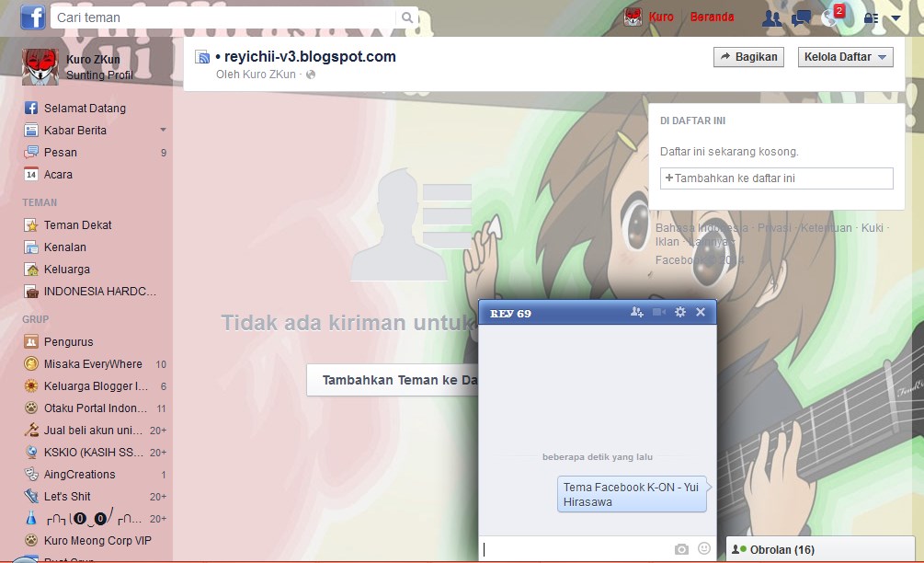Click Sunting Profil link
924x563 pixels.
coord(99,75)
